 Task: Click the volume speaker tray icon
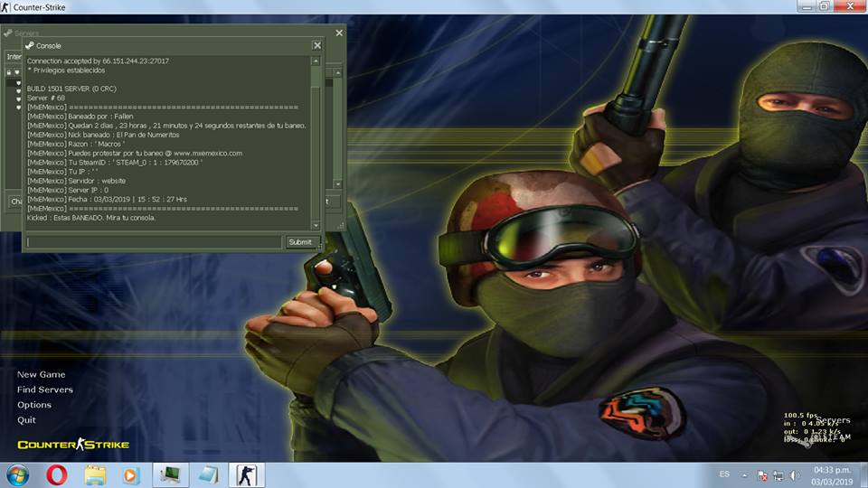click(x=795, y=475)
